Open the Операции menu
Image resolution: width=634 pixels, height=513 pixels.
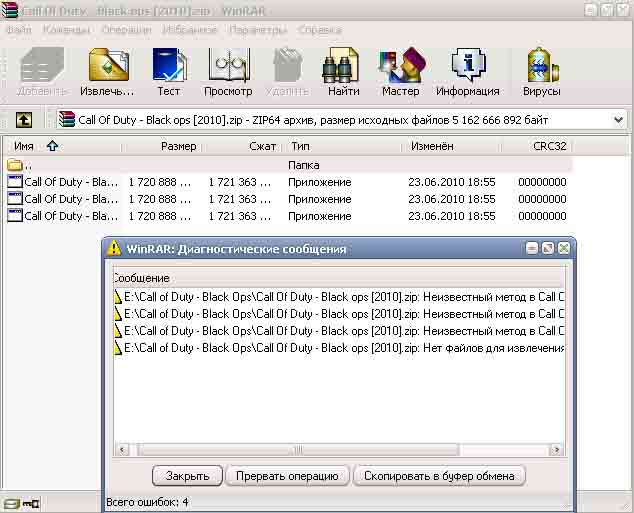127,30
